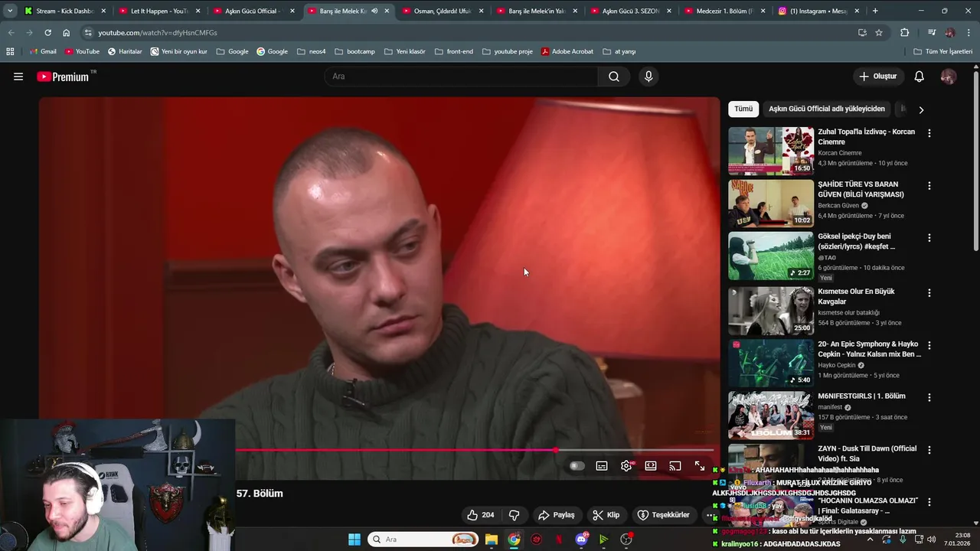Toggle subtitles in the video player
The image size is (980, 551).
tap(602, 466)
